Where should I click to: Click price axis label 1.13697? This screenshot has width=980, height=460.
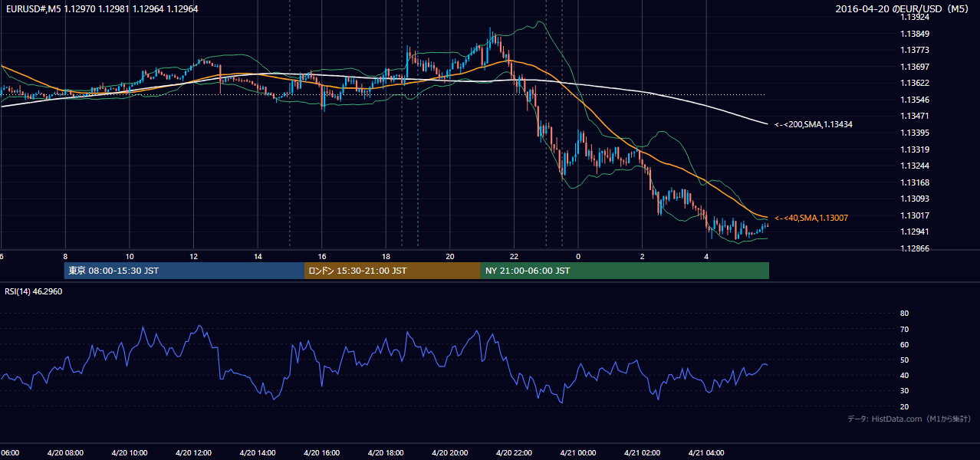click(916, 67)
